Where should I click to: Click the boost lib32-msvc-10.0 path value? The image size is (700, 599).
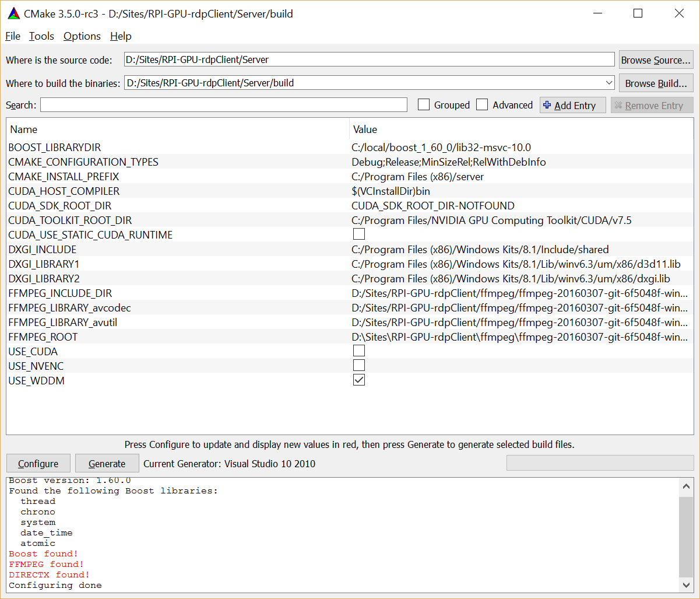click(x=441, y=148)
